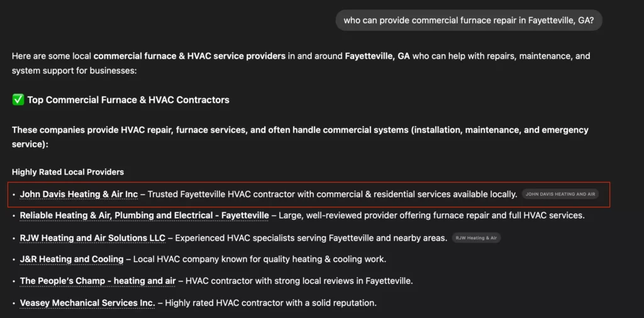Viewport: 644px width, 318px height.
Task: Click the bold commercial furnace & HVAC service providers text
Action: pos(189,56)
